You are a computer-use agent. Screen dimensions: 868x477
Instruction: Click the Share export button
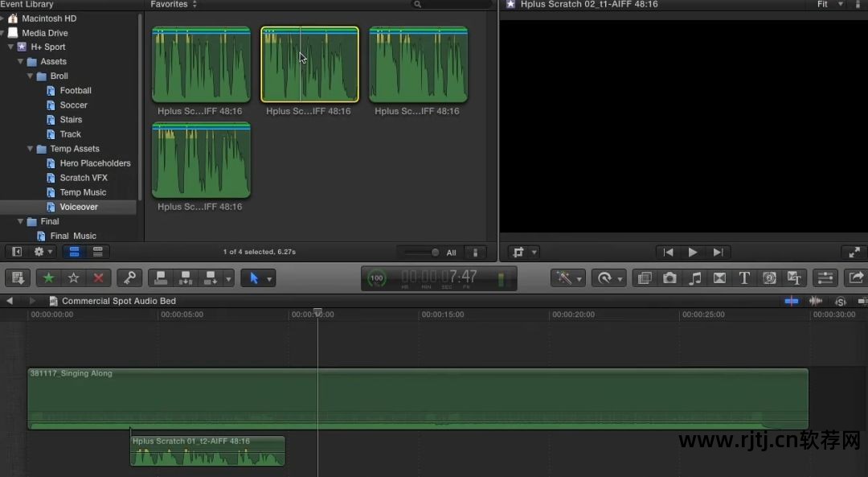click(x=856, y=278)
